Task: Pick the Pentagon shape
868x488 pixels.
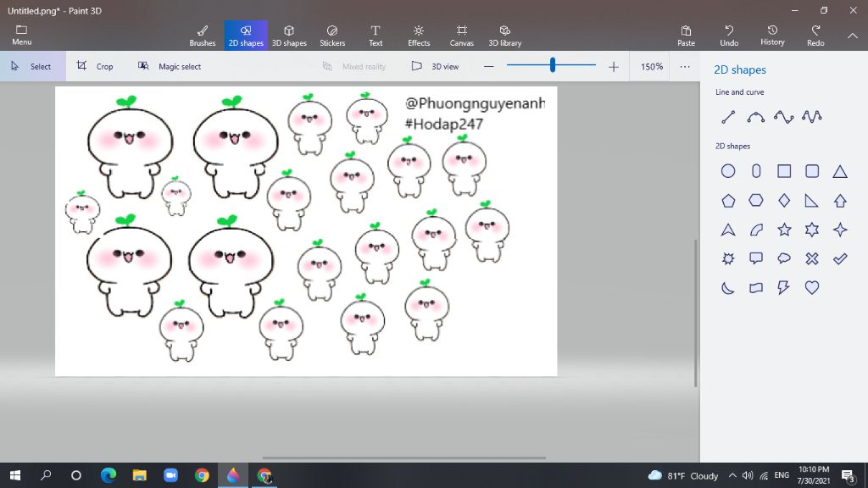Action: click(x=728, y=200)
